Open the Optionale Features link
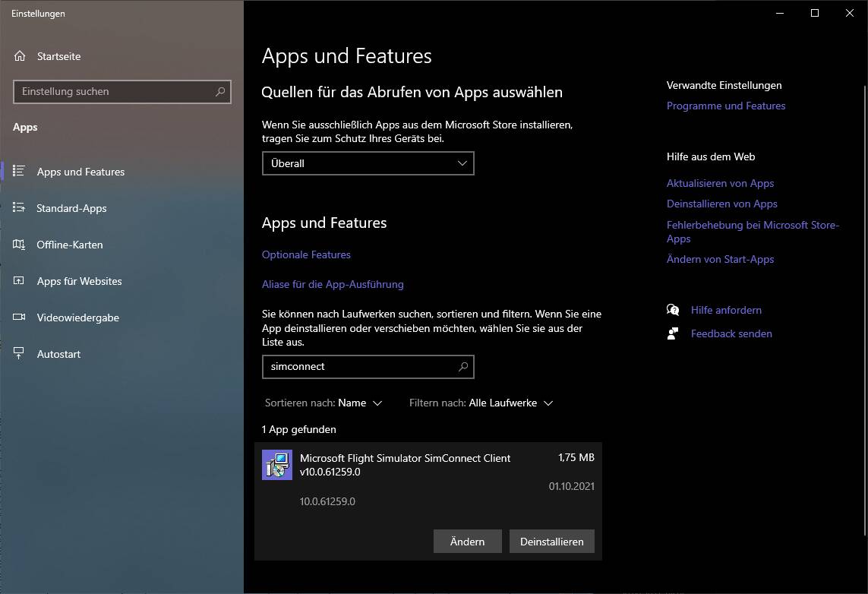 tap(306, 254)
